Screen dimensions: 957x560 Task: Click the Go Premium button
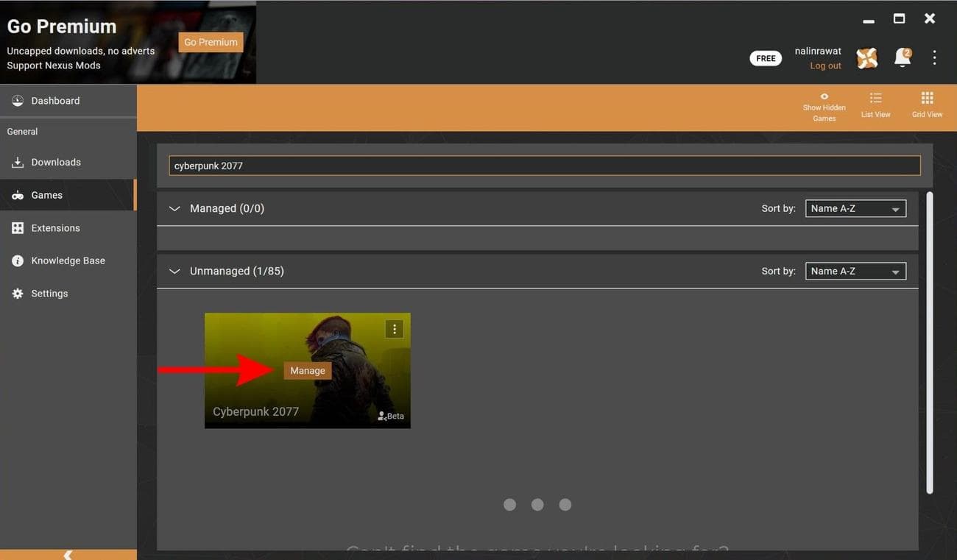[x=211, y=42]
